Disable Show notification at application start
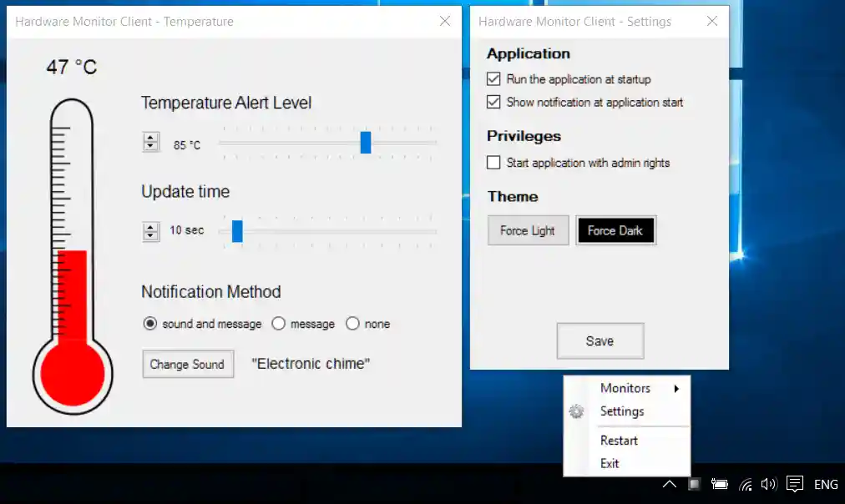The width and height of the screenshot is (845, 504). [x=493, y=102]
